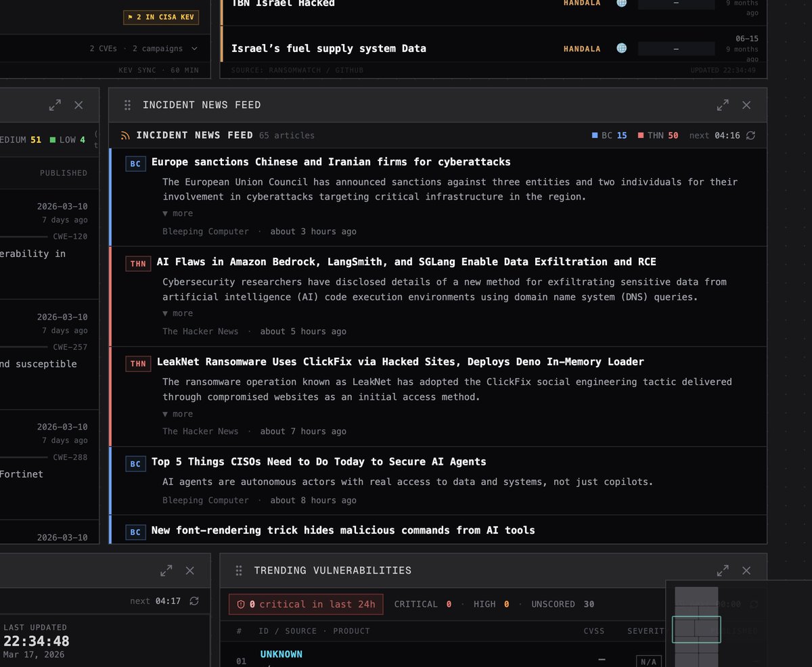Close the left vulnerabilities panel beside the news feed
Image resolution: width=812 pixels, height=667 pixels.
[78, 105]
